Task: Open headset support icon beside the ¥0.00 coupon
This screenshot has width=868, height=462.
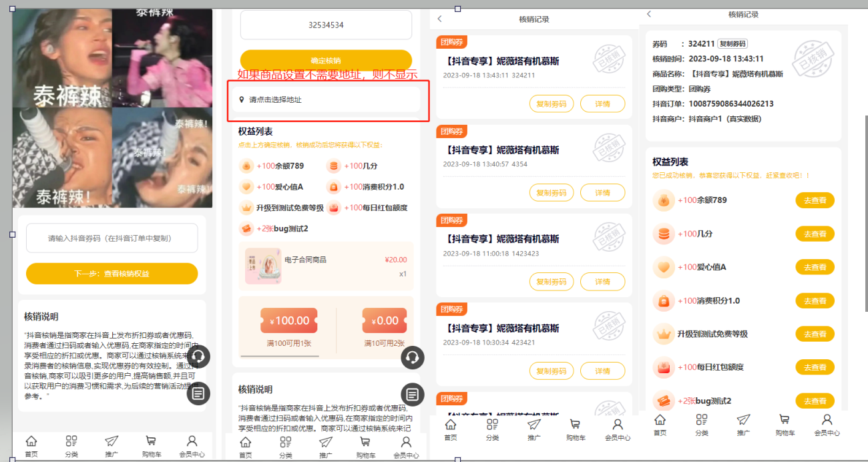Action: click(x=413, y=358)
